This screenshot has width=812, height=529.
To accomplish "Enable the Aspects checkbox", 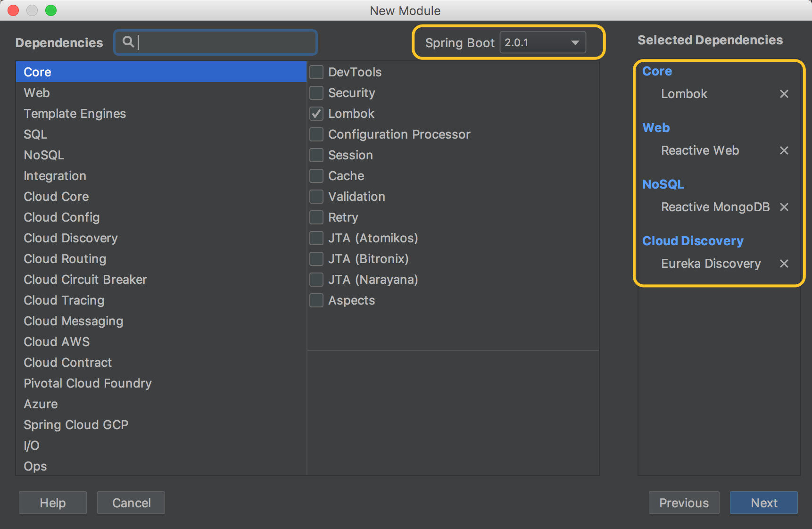I will pos(316,300).
